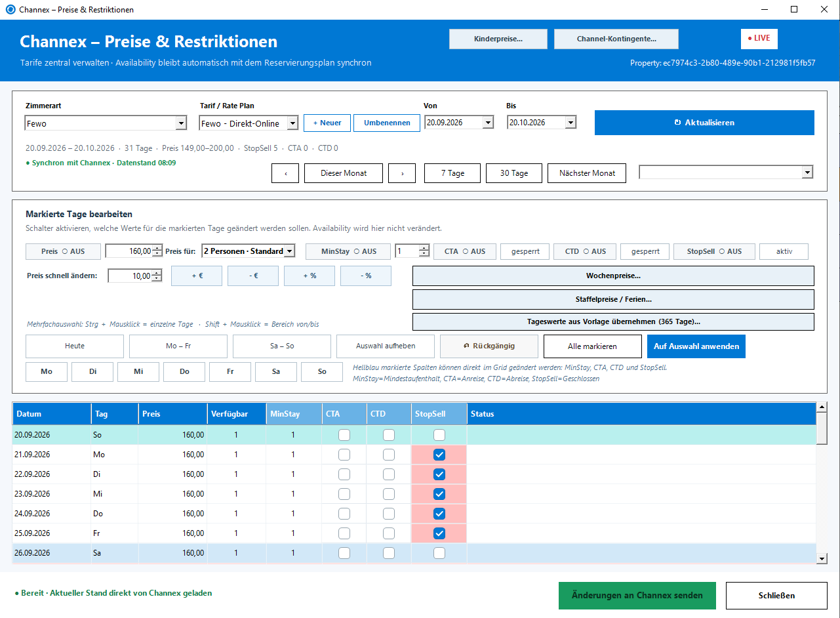840x618 pixels.
Task: Increase price by percent (+ %)
Action: coord(310,276)
